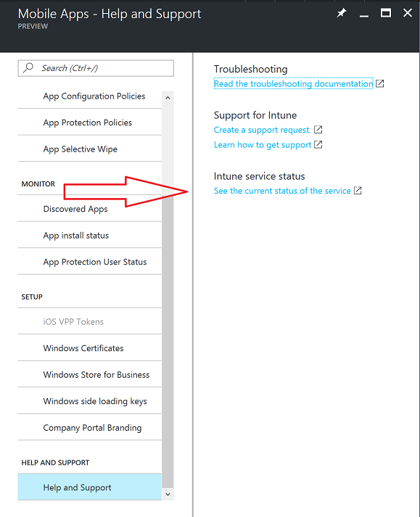Click the PREVIEW label in header

tap(33, 26)
